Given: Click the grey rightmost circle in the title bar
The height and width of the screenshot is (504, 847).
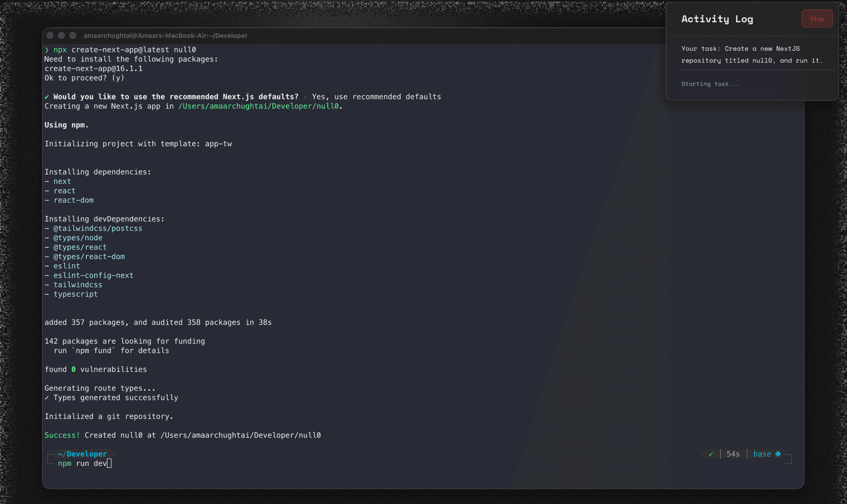Looking at the screenshot, I should click(73, 35).
